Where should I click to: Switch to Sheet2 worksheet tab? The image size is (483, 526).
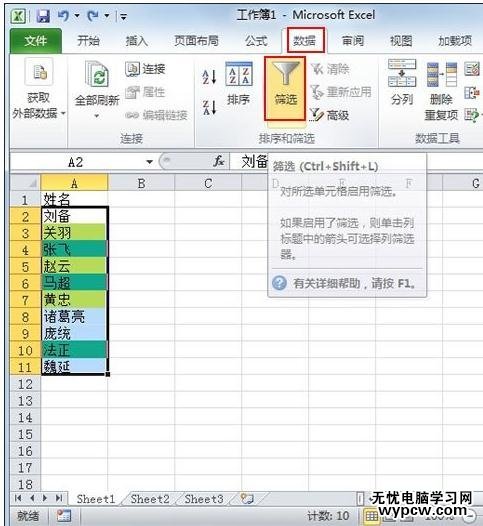click(150, 499)
